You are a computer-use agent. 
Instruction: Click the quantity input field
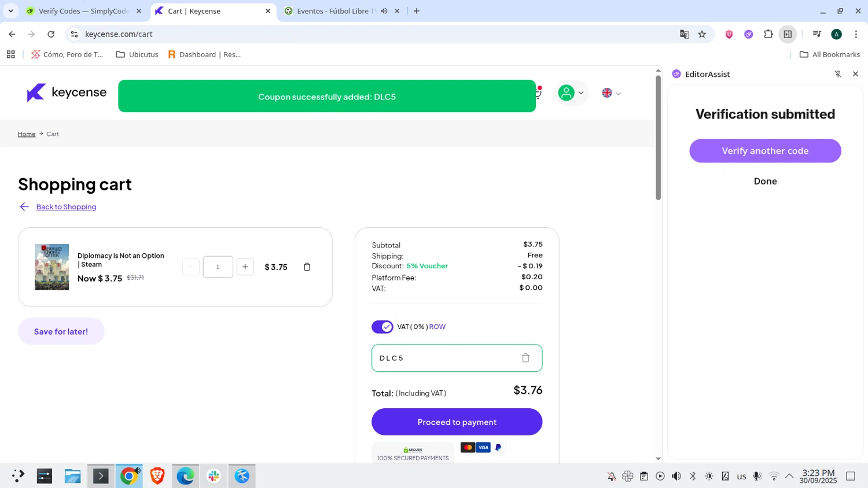click(218, 267)
